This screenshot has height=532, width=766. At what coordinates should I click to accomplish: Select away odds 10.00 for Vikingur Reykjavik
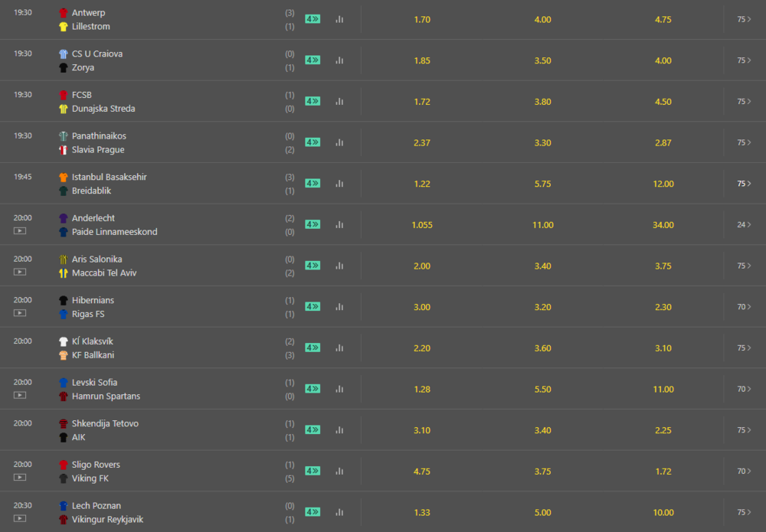point(663,512)
